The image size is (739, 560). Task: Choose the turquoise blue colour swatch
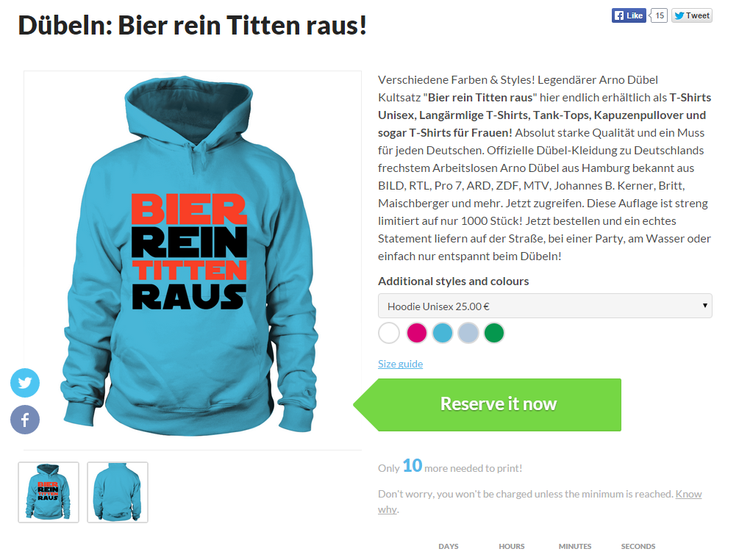point(443,333)
